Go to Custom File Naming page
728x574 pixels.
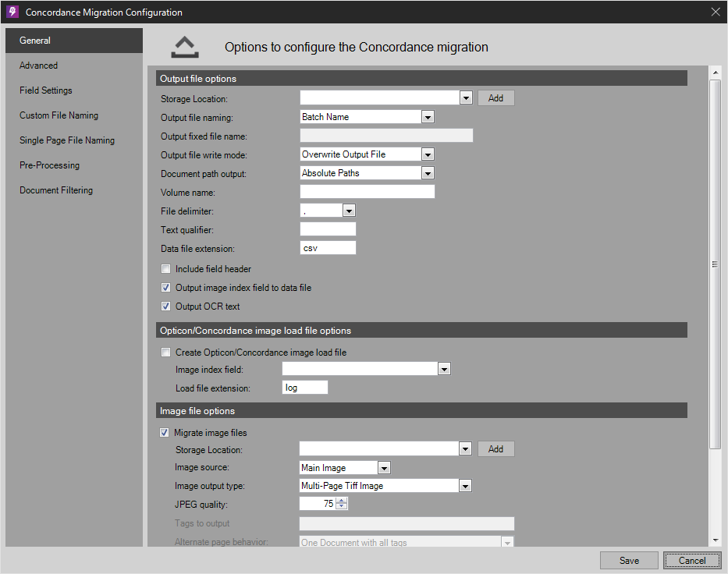point(74,115)
